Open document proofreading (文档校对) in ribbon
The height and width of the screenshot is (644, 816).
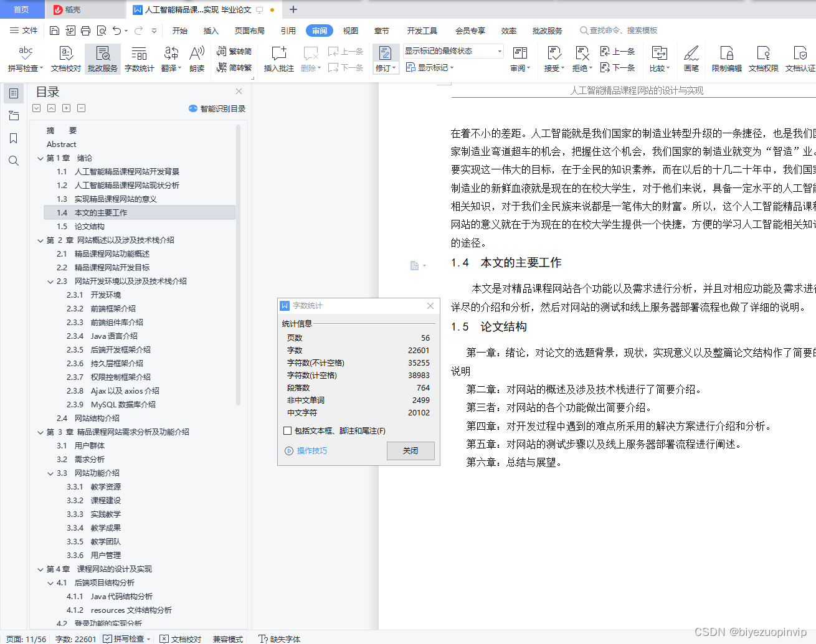pos(66,59)
